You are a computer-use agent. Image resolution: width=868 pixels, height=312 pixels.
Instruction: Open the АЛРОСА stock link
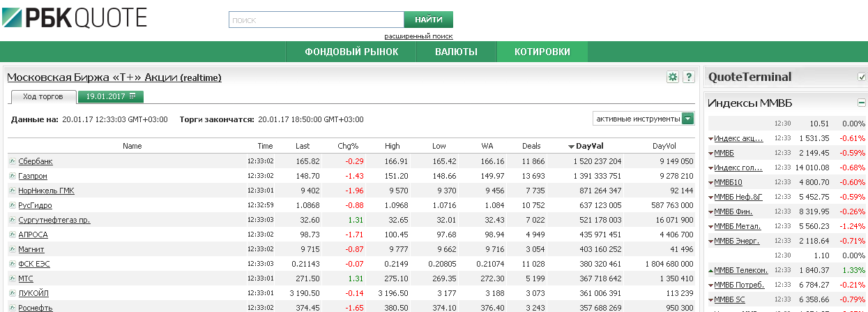[x=33, y=235]
